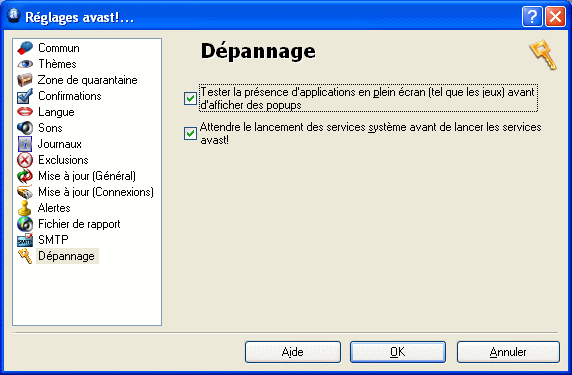The width and height of the screenshot is (572, 375).
Task: Uncheck the wait for system services checkbox
Action: tap(190, 134)
